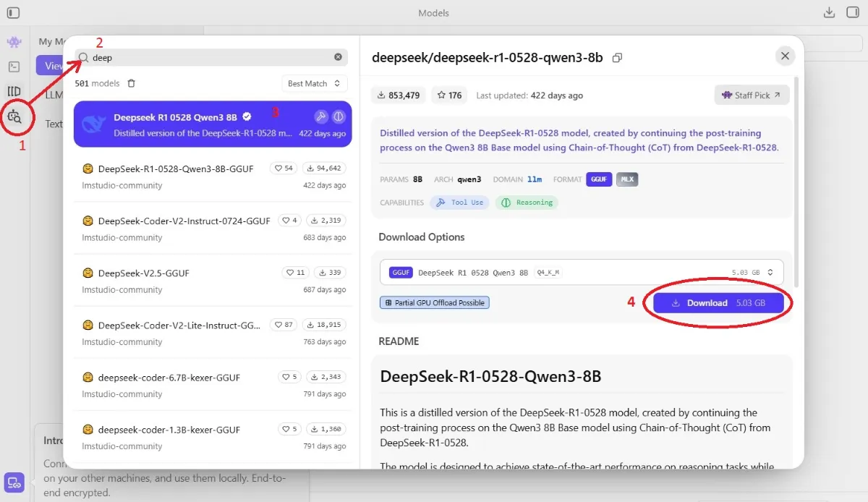The image size is (868, 502).
Task: Click the model details panel scrollbar
Action: pyautogui.click(x=798, y=181)
